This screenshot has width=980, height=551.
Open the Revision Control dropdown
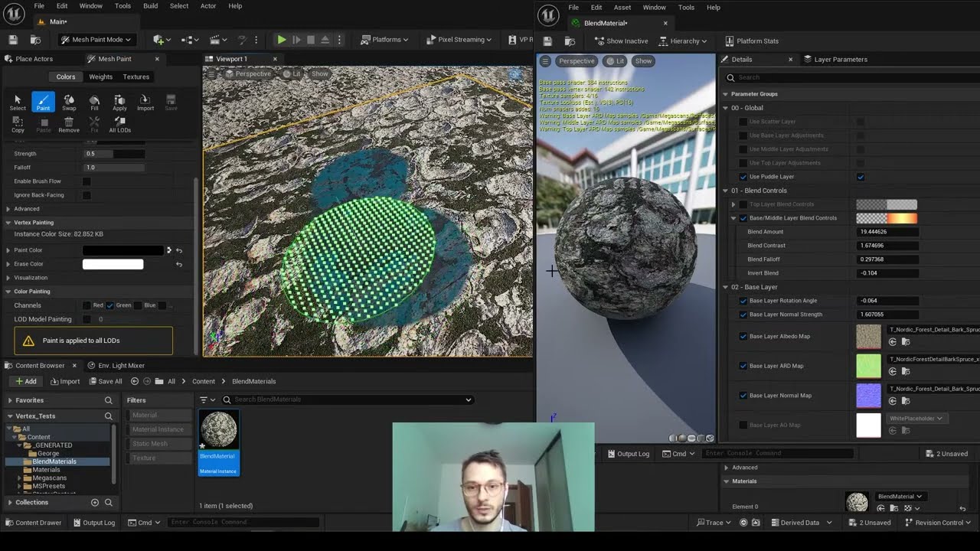coord(937,523)
